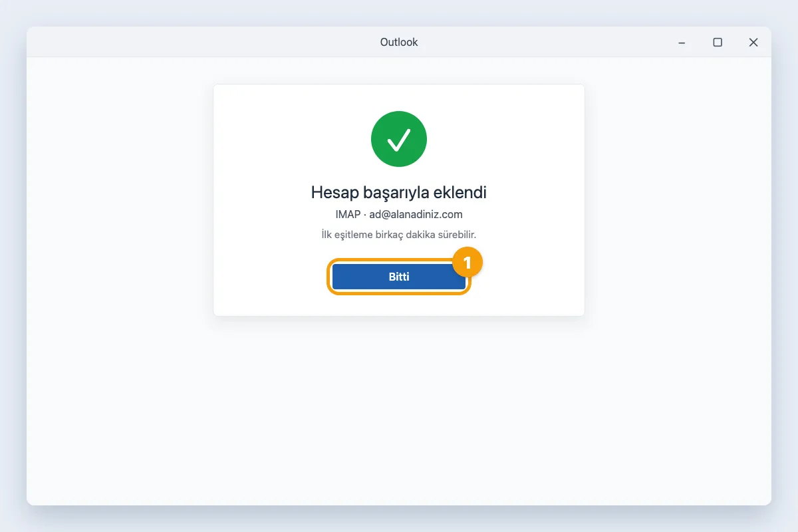Image resolution: width=798 pixels, height=532 pixels.
Task: Select the "Hesap başarıyla eklendi" heading
Action: pos(399,193)
